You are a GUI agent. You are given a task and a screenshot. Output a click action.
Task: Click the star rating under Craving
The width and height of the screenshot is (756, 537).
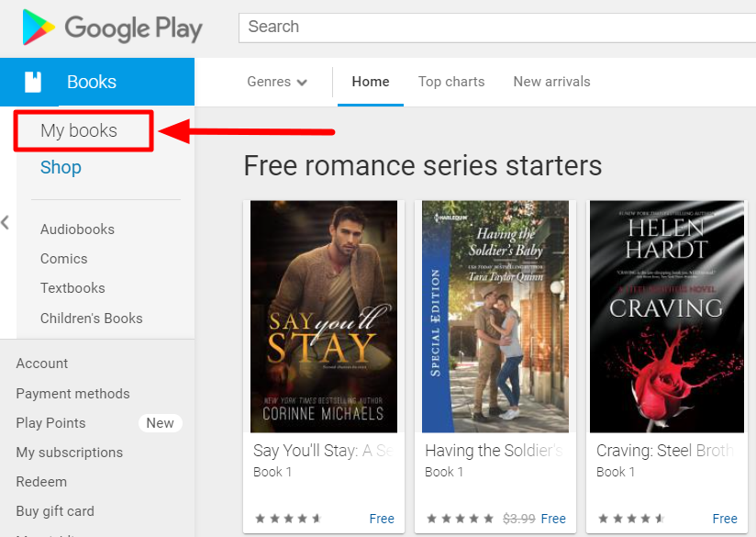point(630,518)
